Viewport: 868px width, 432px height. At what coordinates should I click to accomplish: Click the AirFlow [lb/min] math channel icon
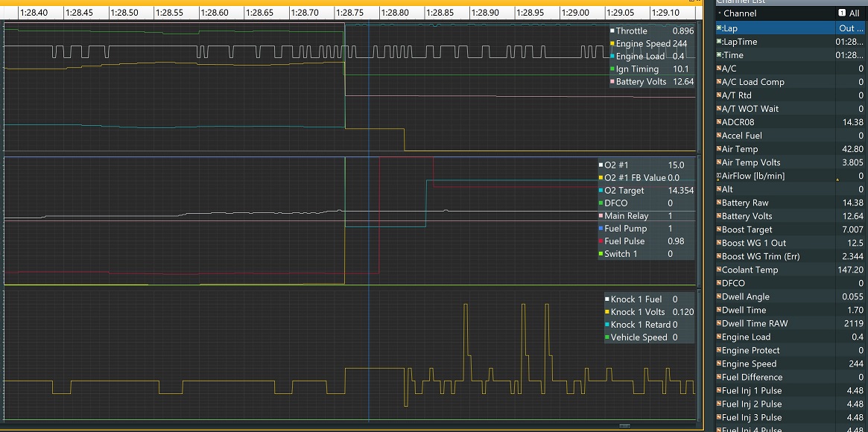719,176
